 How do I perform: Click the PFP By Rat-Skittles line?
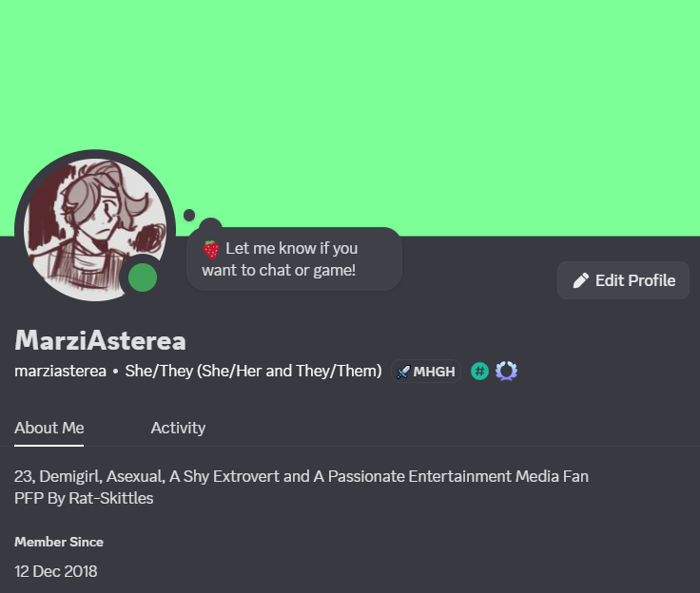[x=84, y=498]
